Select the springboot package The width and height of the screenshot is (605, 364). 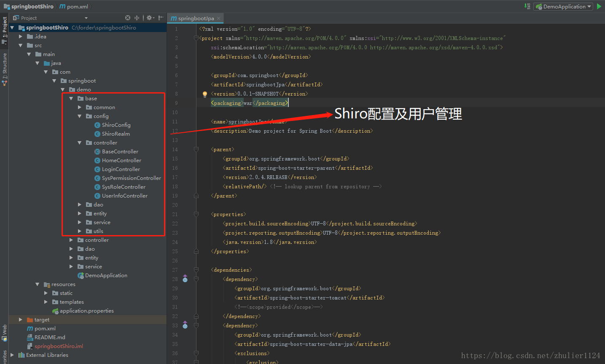pos(82,80)
